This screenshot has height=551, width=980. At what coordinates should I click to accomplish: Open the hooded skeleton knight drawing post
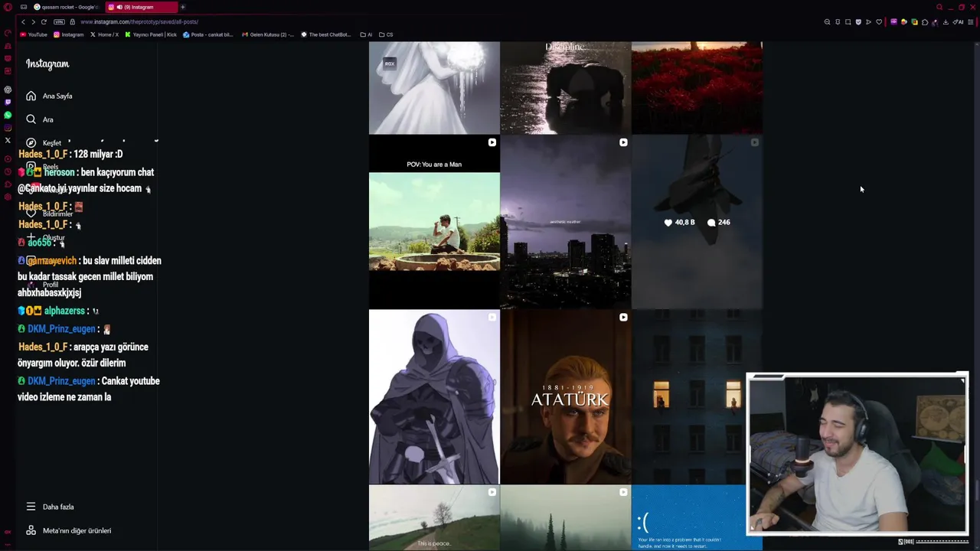click(x=434, y=397)
